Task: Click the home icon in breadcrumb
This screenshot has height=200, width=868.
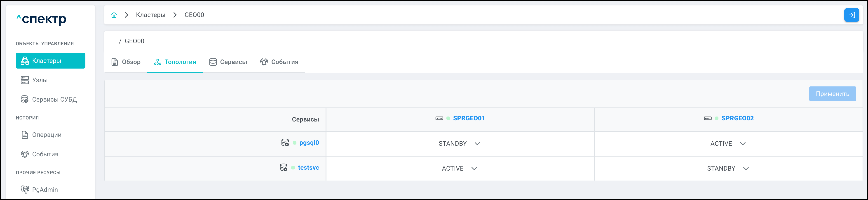Action: click(114, 15)
